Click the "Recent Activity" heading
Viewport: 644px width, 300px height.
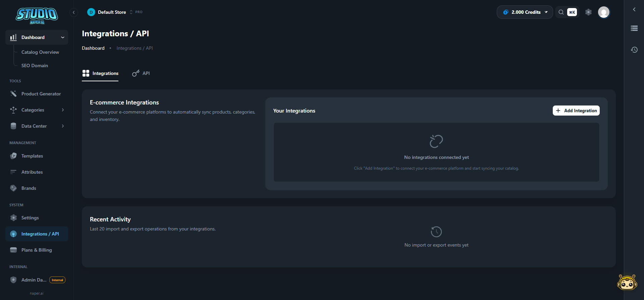tap(110, 219)
